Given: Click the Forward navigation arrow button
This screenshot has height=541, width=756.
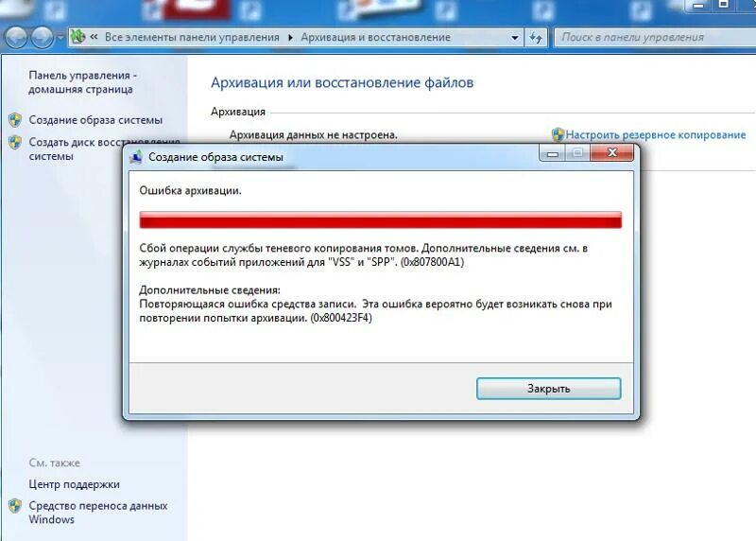Looking at the screenshot, I should pyautogui.click(x=43, y=37).
